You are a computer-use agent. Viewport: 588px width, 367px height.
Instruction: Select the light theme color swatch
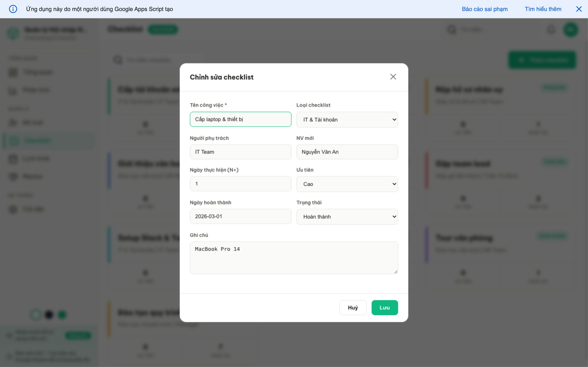pos(36,315)
